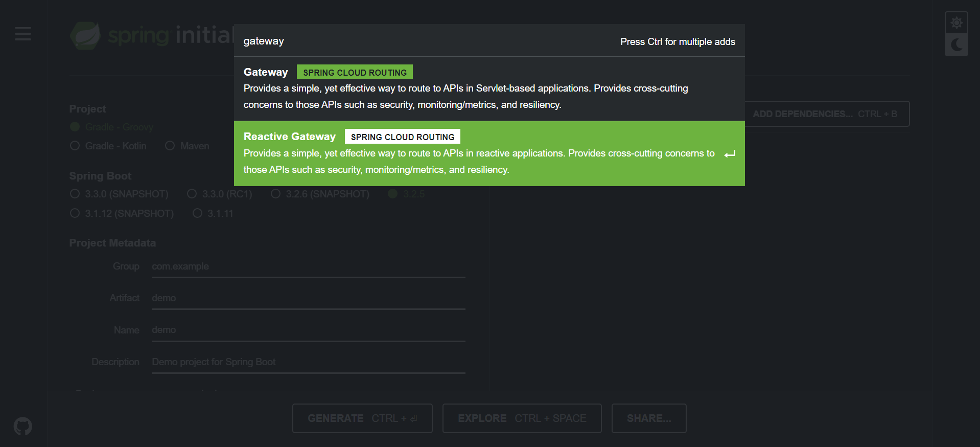
Task: Choose Spring Boot 3.1.11
Action: 213,213
